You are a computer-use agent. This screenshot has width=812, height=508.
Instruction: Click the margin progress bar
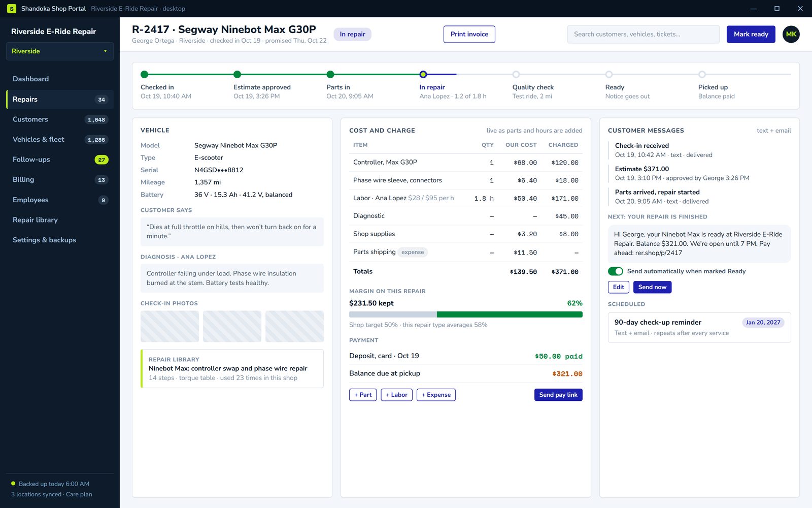(x=466, y=314)
